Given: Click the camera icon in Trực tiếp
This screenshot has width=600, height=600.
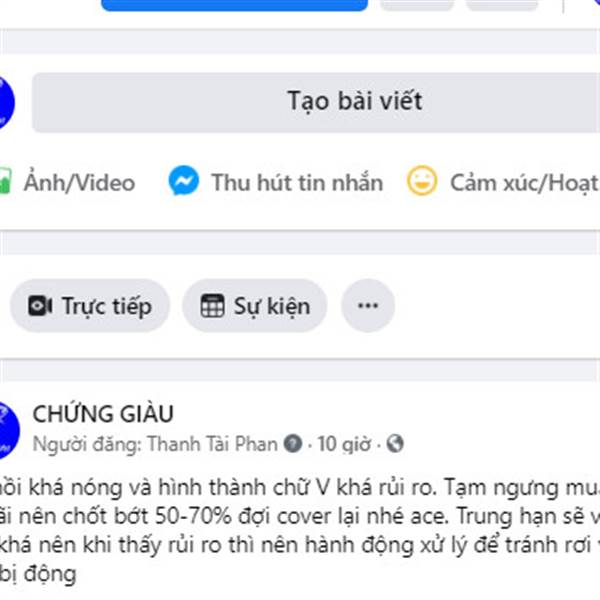Looking at the screenshot, I should [x=40, y=306].
